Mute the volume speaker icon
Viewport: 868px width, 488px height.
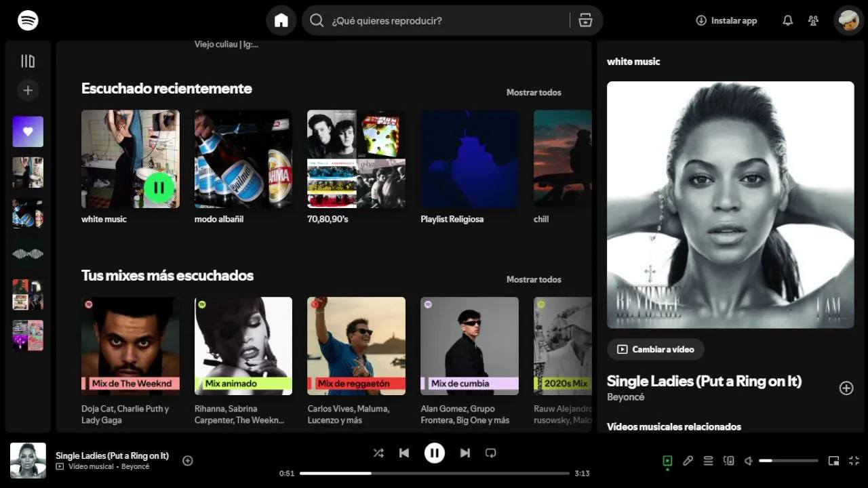[749, 461]
